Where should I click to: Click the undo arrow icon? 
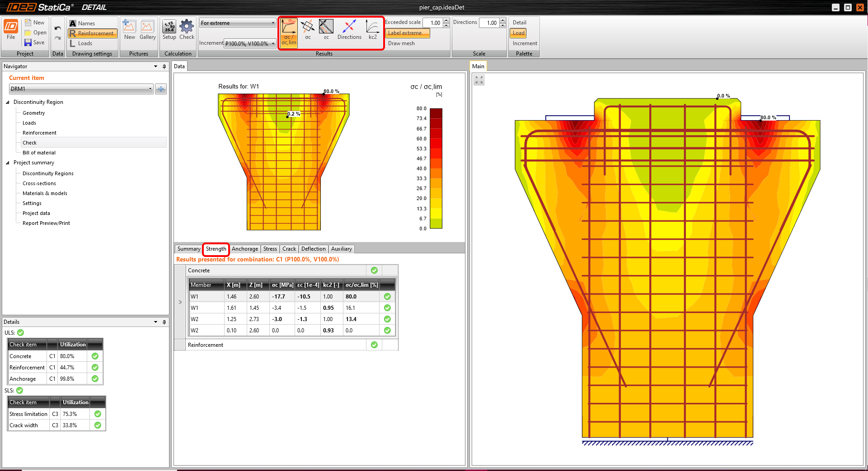coord(57,28)
